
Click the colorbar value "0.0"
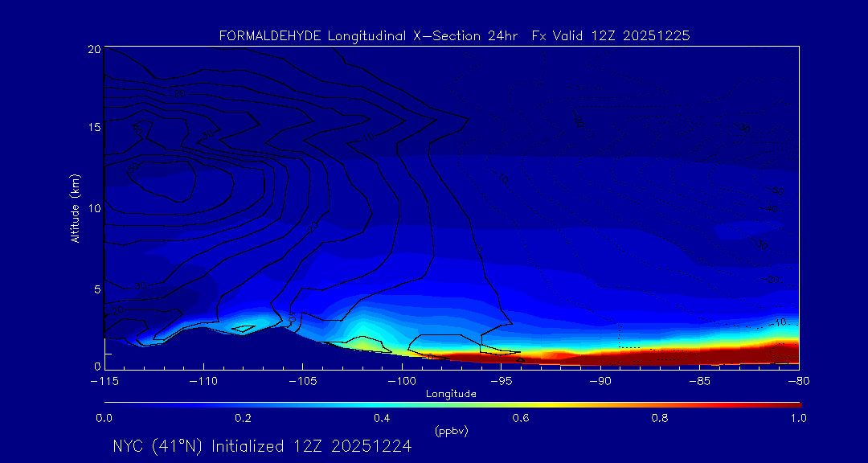click(104, 418)
